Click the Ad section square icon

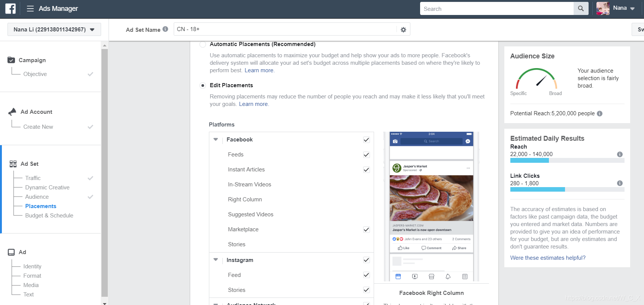tap(11, 252)
